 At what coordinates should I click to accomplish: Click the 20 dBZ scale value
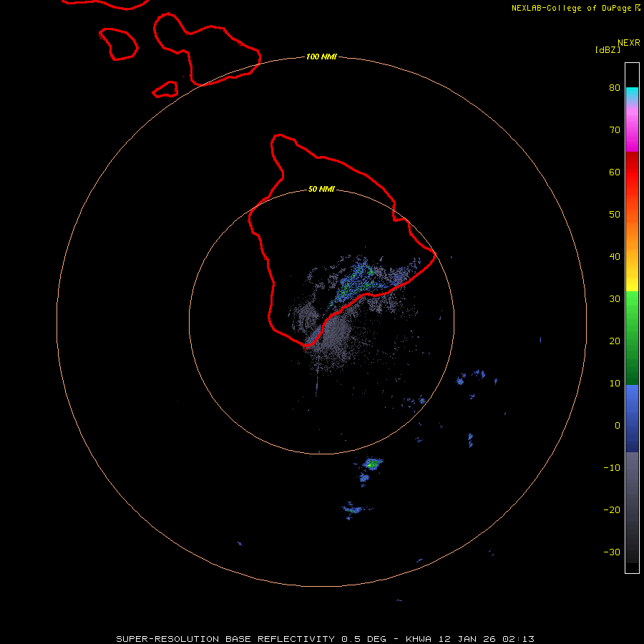(x=615, y=341)
